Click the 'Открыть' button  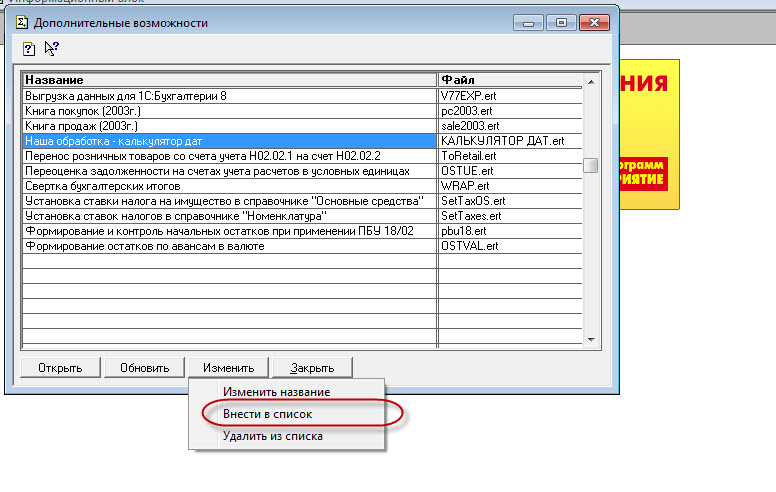coord(60,368)
